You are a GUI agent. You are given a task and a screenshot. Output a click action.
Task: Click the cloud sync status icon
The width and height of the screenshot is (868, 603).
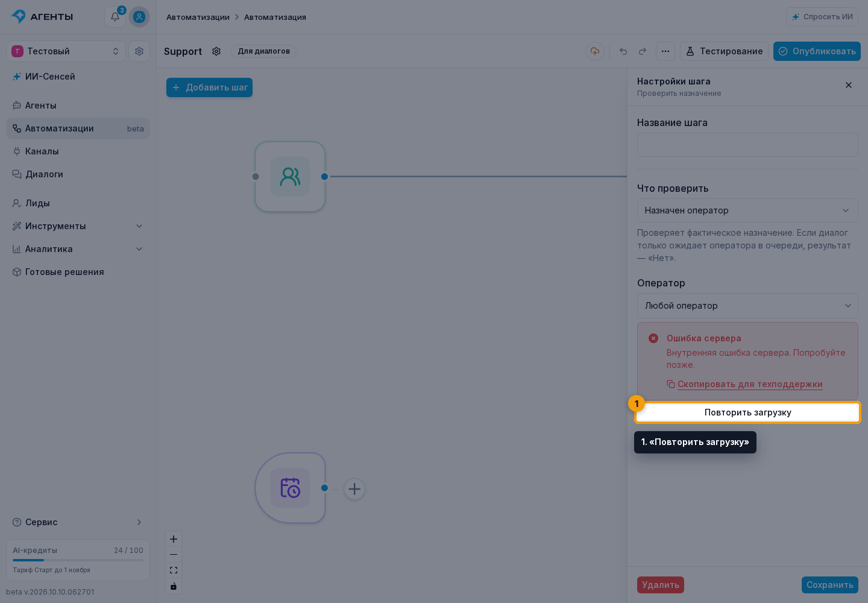[595, 51]
